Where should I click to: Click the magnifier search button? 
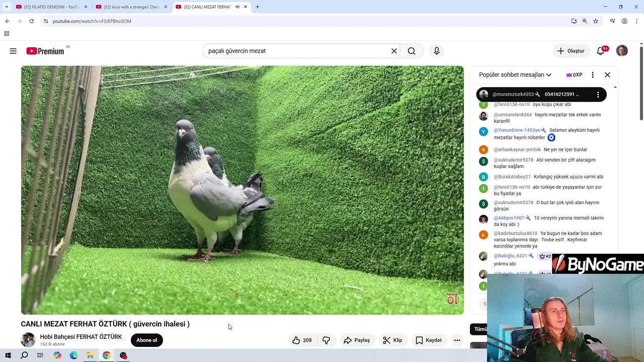tap(412, 51)
